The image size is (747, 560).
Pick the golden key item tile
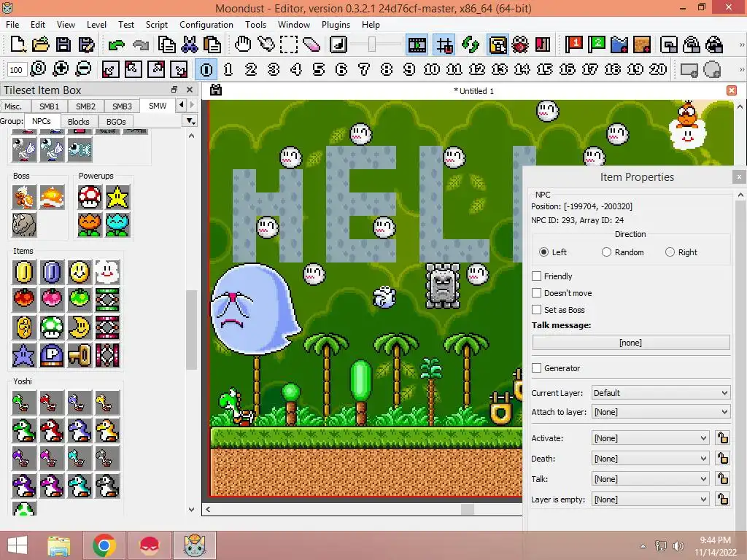[x=80, y=355]
